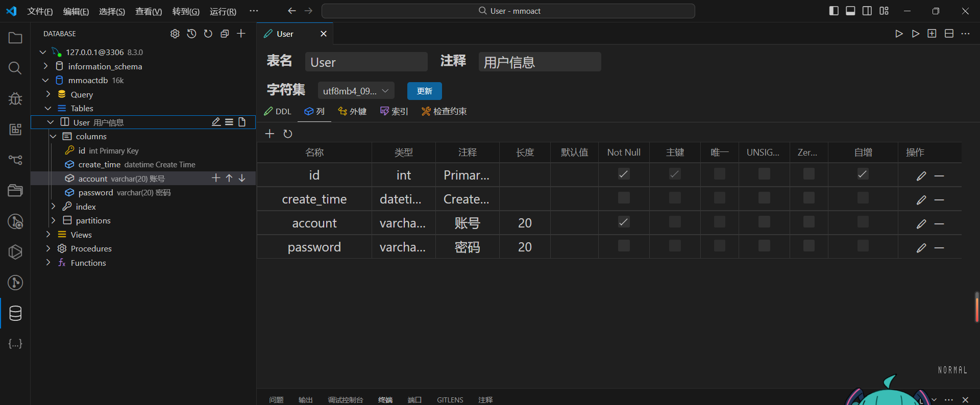This screenshot has width=980, height=405.
Task: Click the edit pencil for password row
Action: pyautogui.click(x=921, y=248)
